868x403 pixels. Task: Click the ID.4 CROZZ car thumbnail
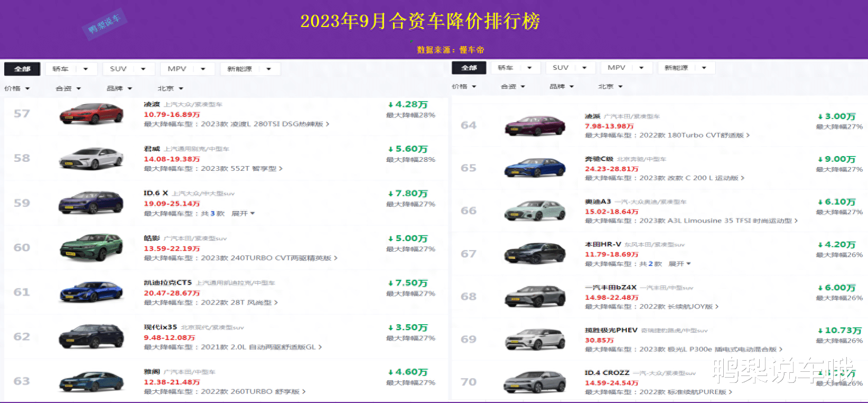click(536, 382)
